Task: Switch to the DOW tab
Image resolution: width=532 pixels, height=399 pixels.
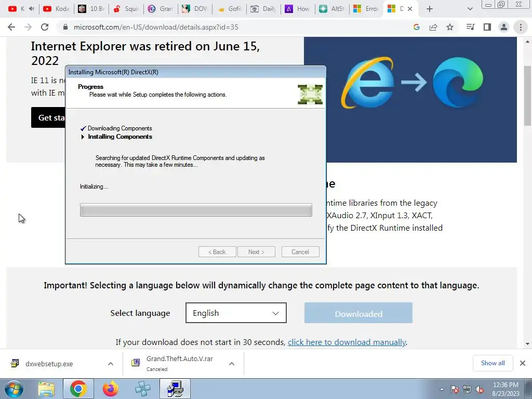Action: pyautogui.click(x=195, y=9)
